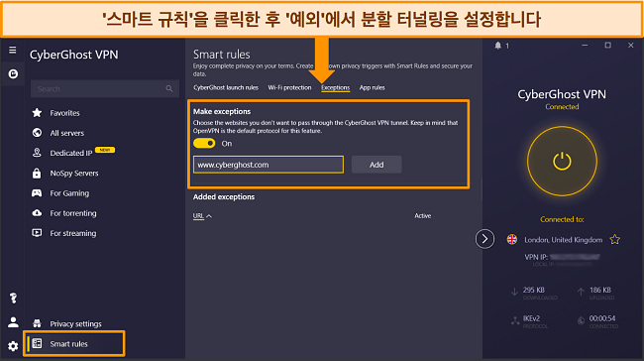
Task: Open the hamburger menu icon
Action: pyautogui.click(x=13, y=50)
